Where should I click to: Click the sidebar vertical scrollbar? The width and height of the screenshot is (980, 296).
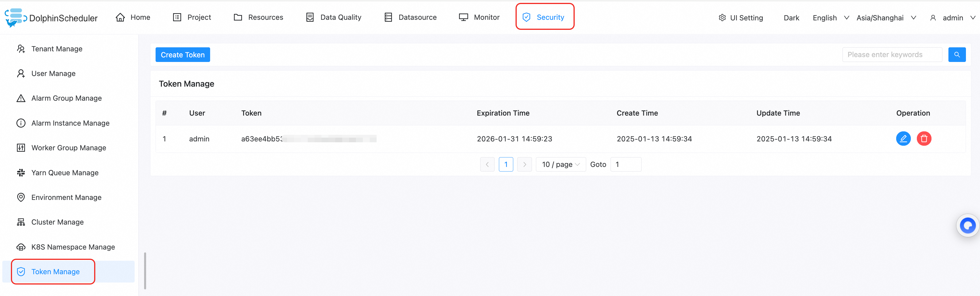[145, 271]
